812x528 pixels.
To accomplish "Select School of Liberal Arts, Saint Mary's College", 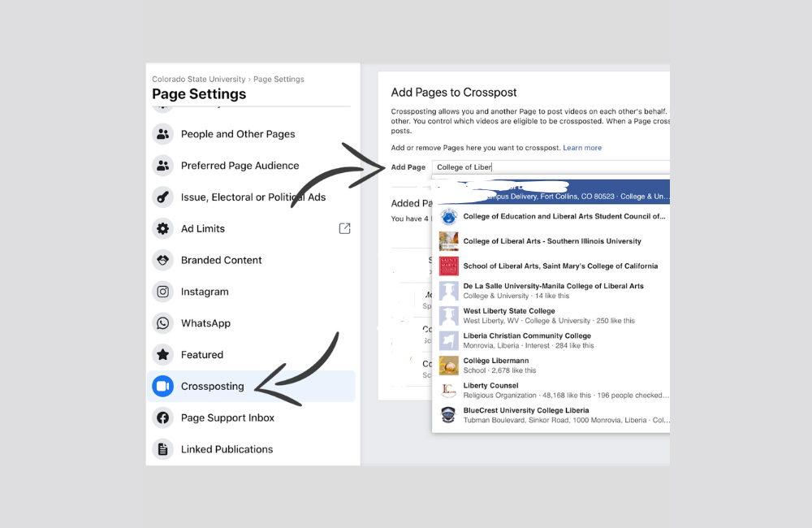I will [560, 266].
